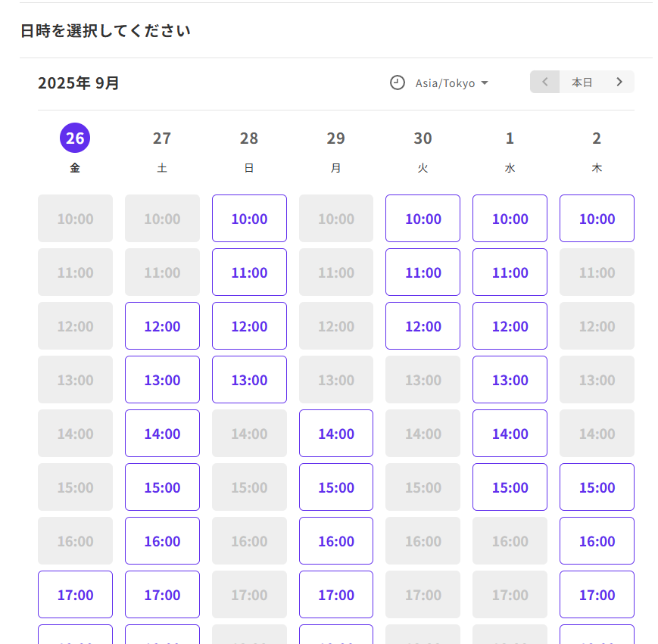
Task: Go to the previous week arrow
Action: (x=544, y=82)
